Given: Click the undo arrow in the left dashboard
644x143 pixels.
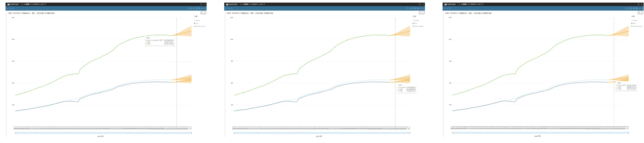Looking at the screenshot, I should pyautogui.click(x=8, y=8).
